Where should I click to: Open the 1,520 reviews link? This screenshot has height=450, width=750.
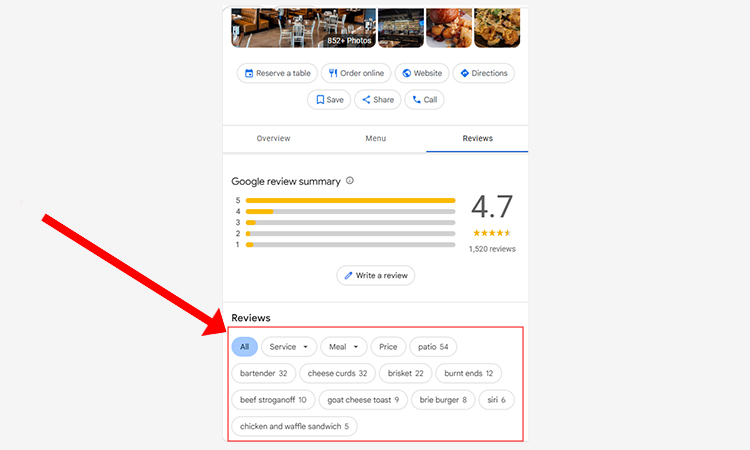tap(492, 249)
